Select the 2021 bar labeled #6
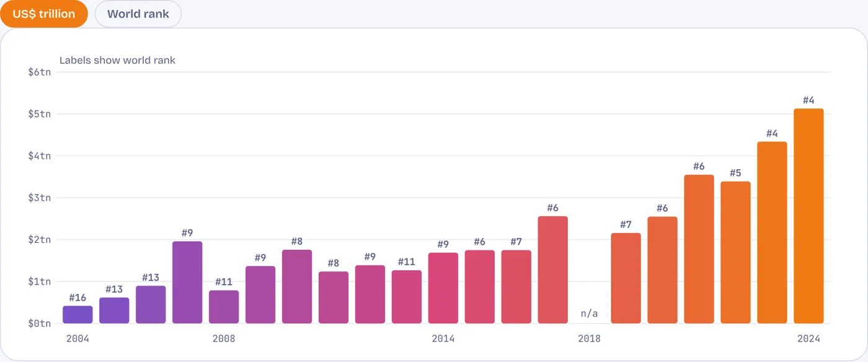Viewport: 868px width, 362px height. pos(699,249)
